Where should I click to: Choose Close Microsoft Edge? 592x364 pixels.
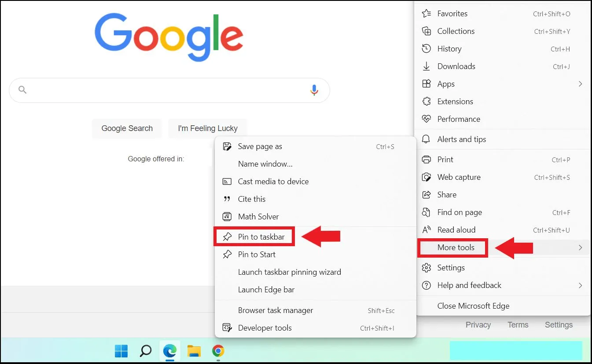click(x=473, y=306)
